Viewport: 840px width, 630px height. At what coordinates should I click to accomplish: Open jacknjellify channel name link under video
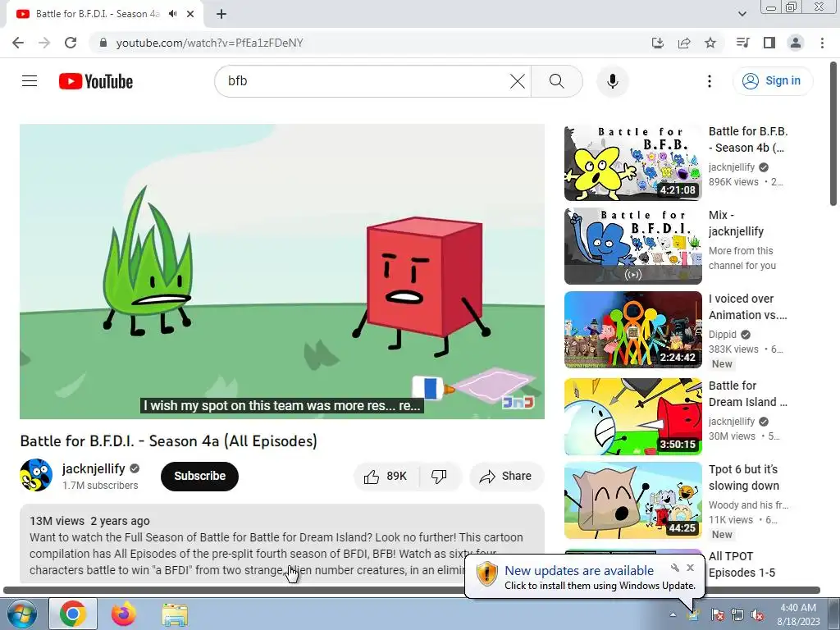click(x=94, y=468)
